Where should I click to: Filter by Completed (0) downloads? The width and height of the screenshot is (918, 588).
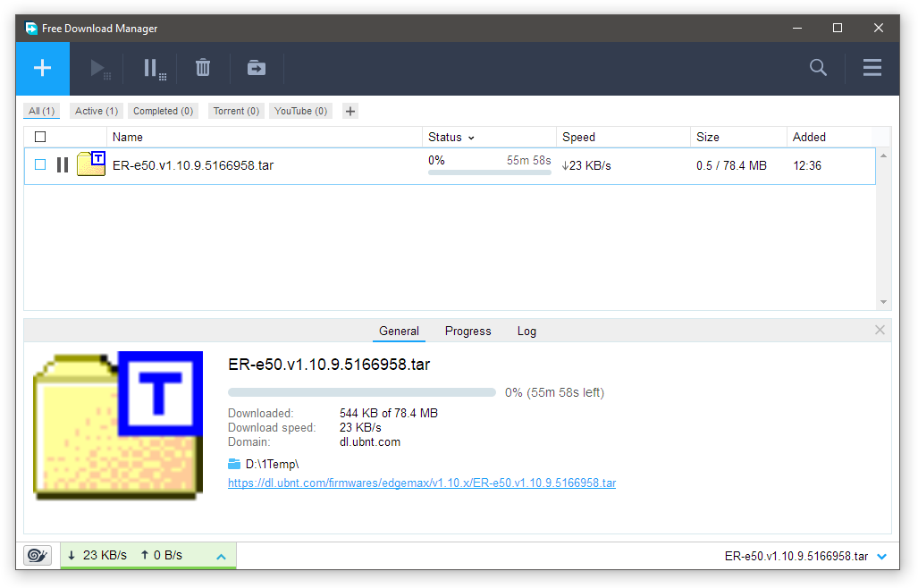[163, 111]
